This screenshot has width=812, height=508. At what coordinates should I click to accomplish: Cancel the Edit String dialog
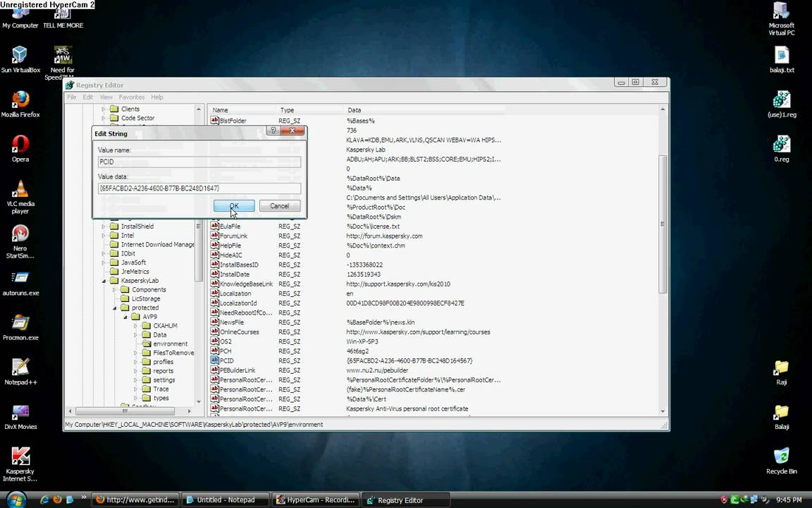click(280, 206)
